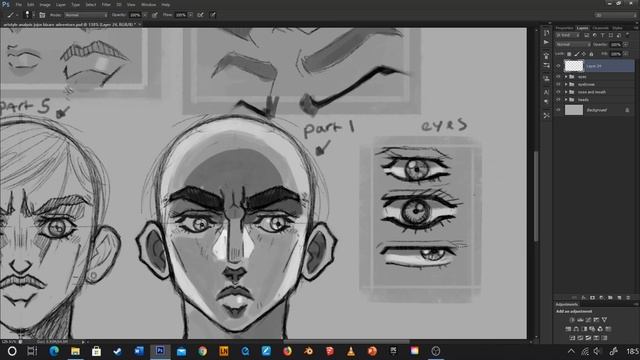This screenshot has width=640, height=360.
Task: Filter layers by shape layers
Action: 611,35
